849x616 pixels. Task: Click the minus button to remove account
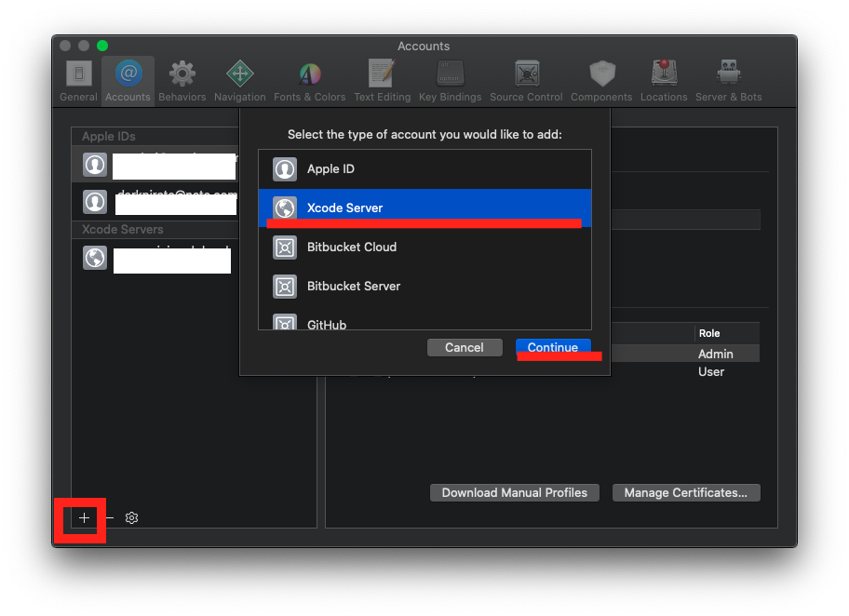(110, 518)
